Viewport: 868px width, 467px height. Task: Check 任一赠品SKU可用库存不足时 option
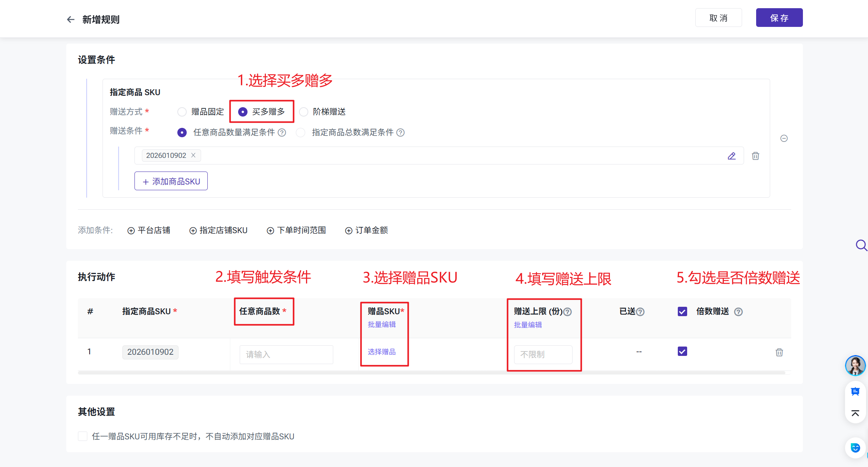(x=83, y=436)
